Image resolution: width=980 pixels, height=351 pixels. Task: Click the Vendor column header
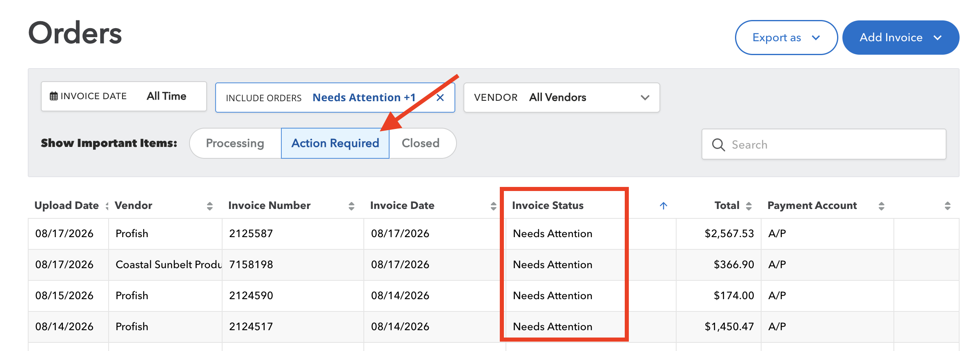point(134,205)
